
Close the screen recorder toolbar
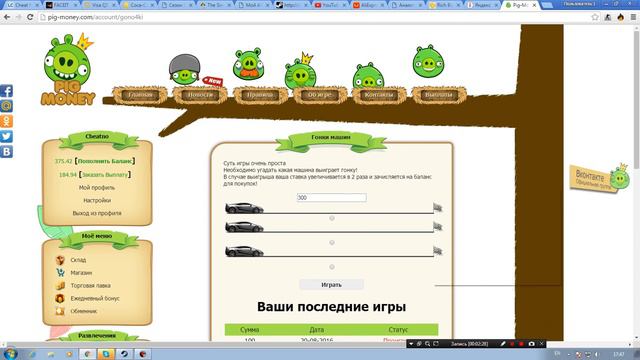[x=542, y=344]
